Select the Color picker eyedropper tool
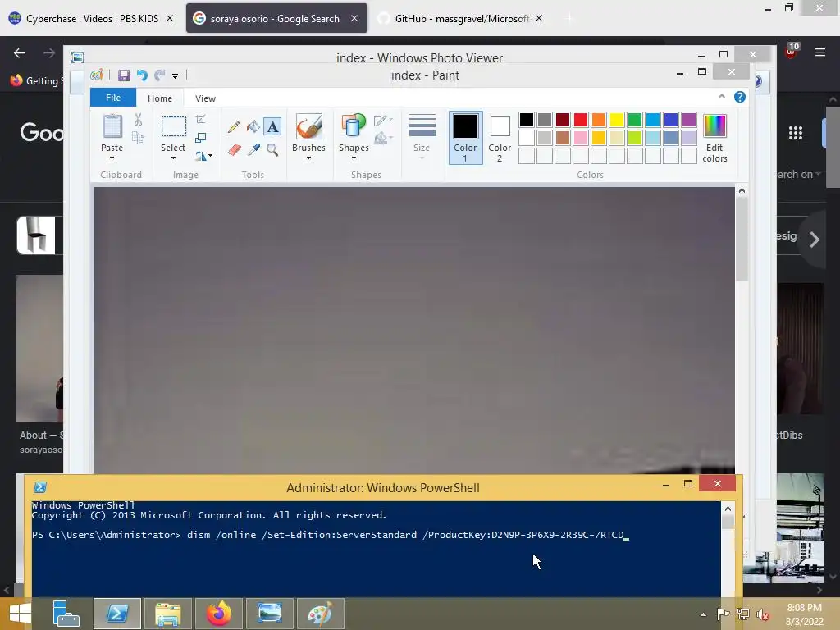This screenshot has width=840, height=630. tap(253, 149)
